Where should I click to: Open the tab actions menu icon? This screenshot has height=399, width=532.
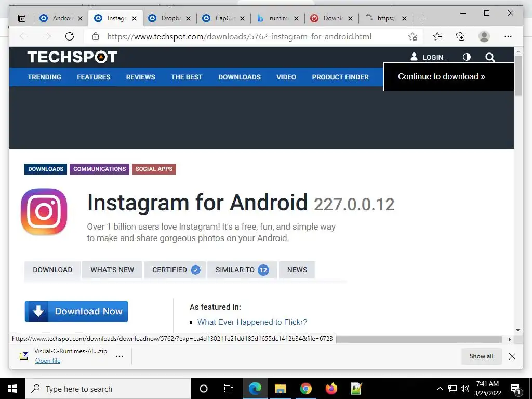22,18
